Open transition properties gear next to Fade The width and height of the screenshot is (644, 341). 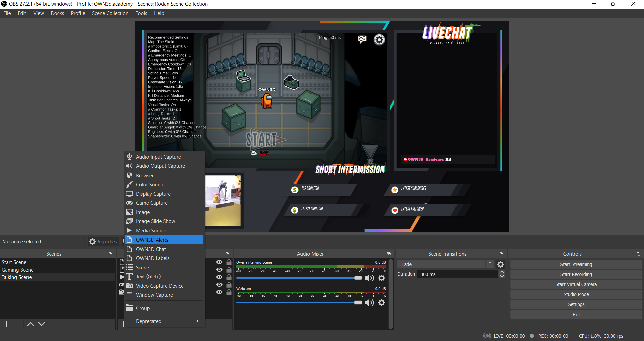501,264
